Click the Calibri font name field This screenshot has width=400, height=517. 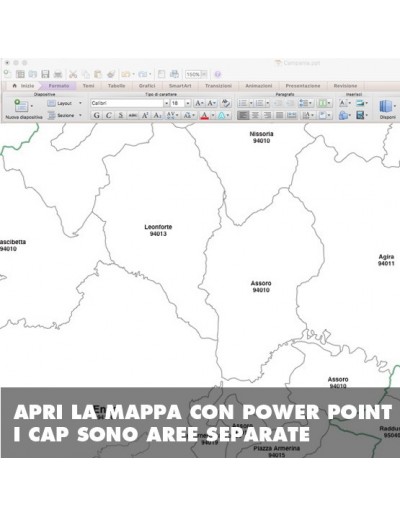coord(127,103)
